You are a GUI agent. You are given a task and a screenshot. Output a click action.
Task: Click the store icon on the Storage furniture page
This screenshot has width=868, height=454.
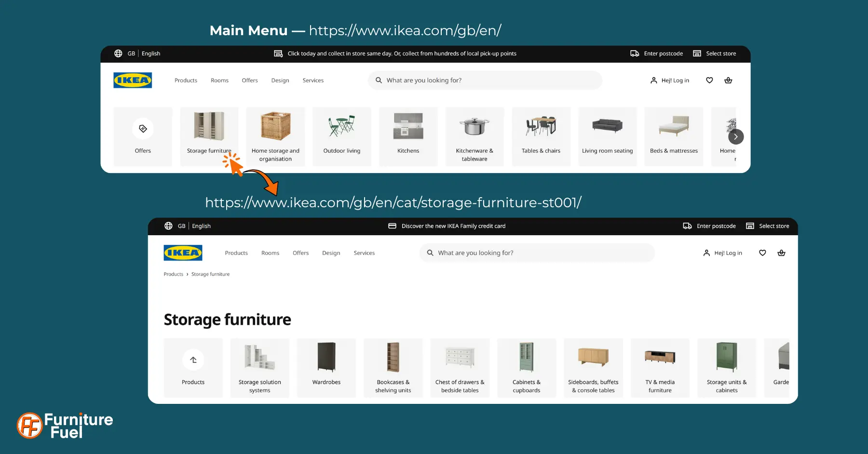pos(750,226)
